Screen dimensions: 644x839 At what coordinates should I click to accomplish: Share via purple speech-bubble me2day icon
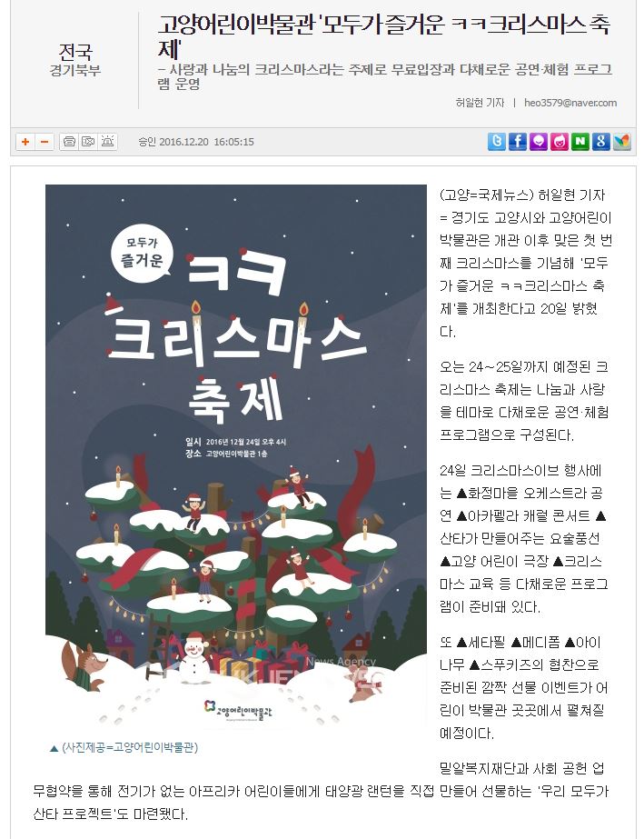pyautogui.click(x=539, y=141)
